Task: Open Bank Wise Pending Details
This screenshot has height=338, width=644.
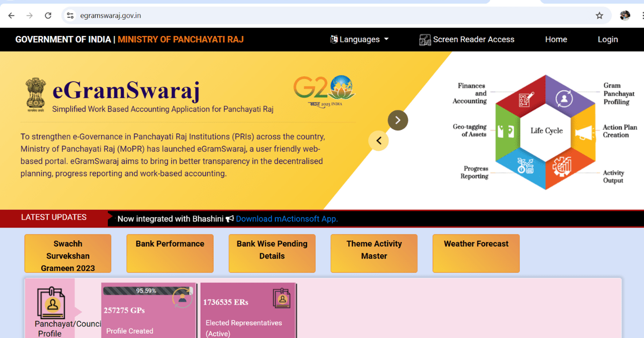Action: coord(272,253)
